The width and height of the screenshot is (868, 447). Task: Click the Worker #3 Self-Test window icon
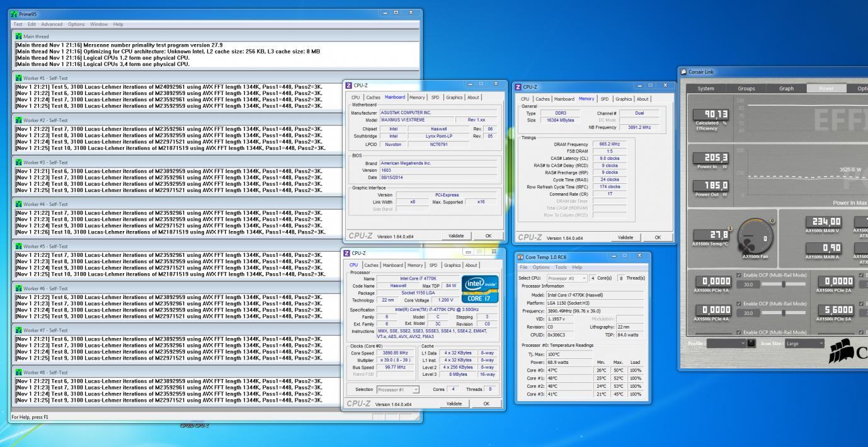(19, 162)
